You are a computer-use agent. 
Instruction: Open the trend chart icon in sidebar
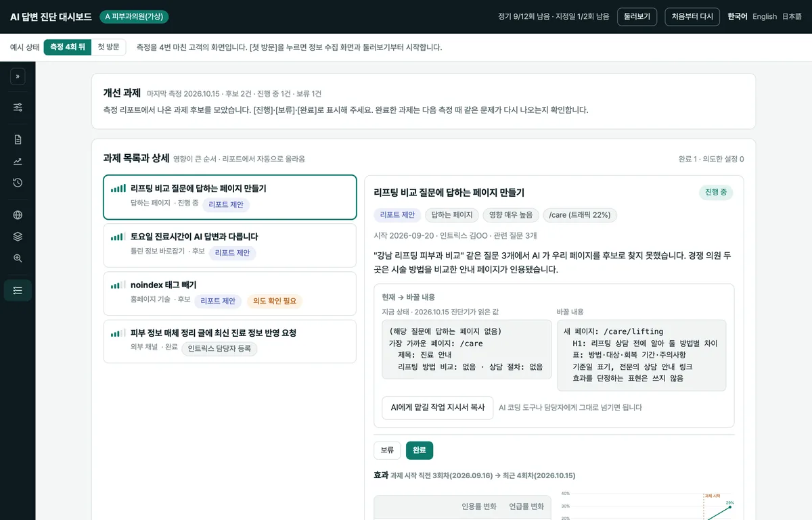tap(18, 161)
